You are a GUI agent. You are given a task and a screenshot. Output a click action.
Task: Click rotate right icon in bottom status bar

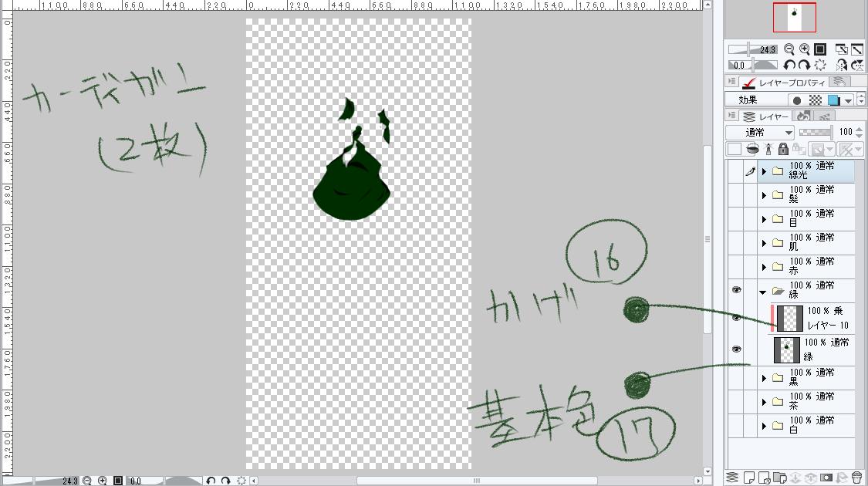(225, 481)
